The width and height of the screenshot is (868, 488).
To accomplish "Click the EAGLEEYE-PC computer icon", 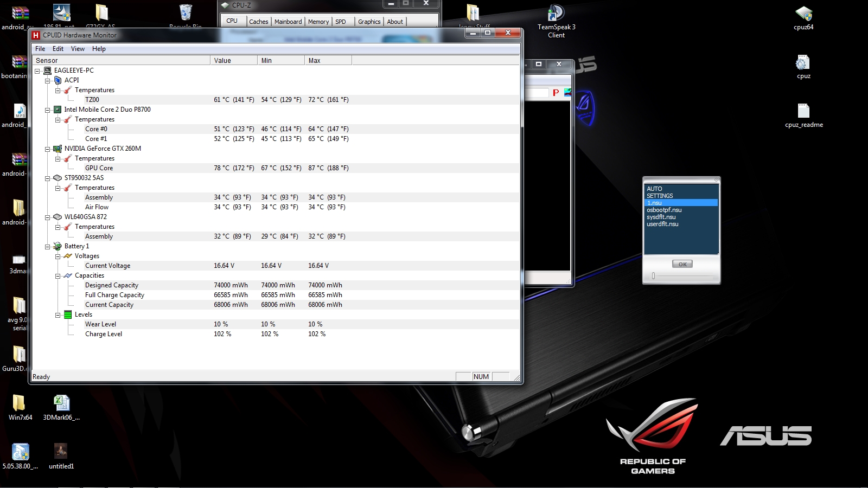I will 47,70.
